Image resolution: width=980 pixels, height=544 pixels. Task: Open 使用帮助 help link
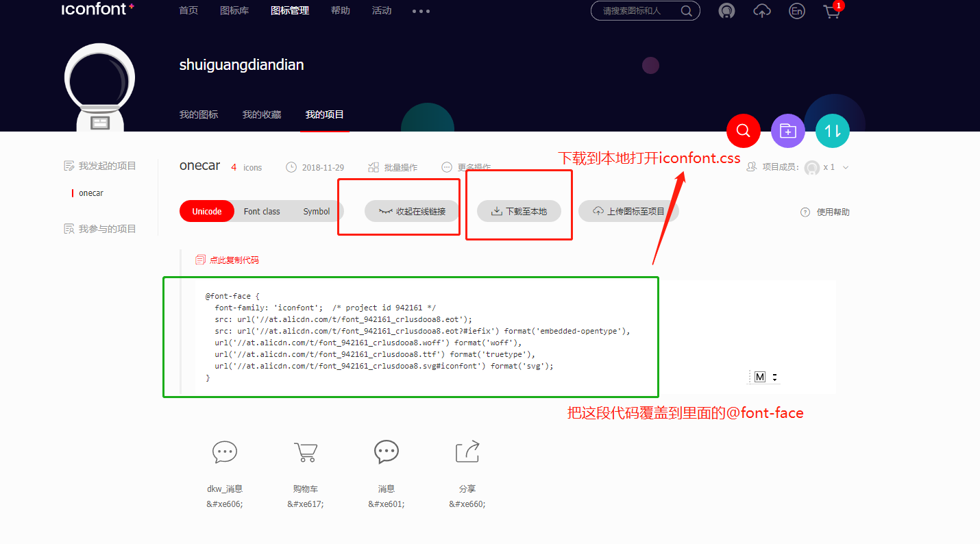pyautogui.click(x=825, y=212)
